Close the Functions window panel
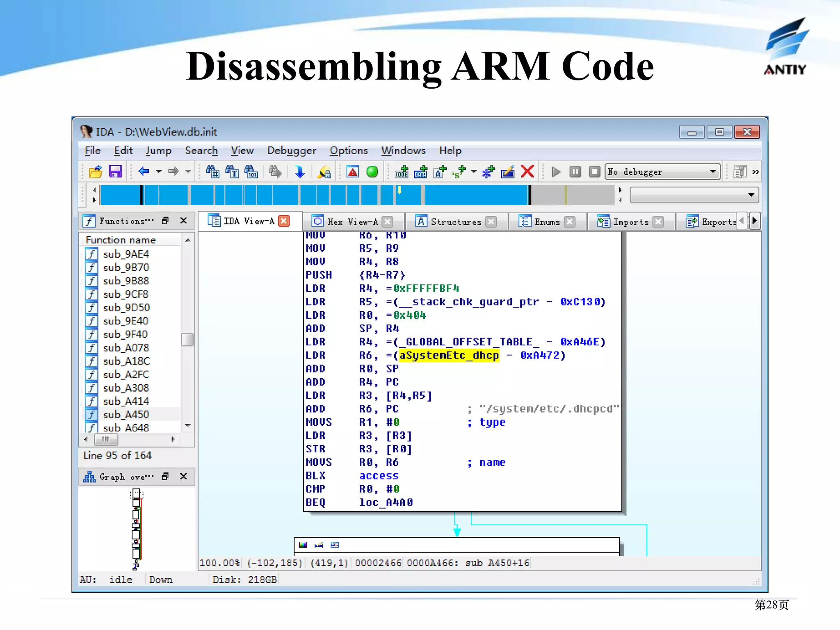This screenshot has height=630, width=840. pos(184,221)
